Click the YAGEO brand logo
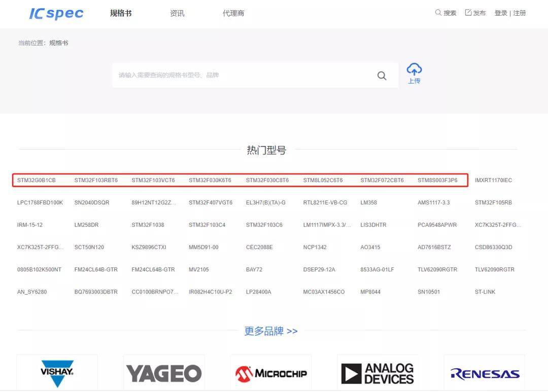Image resolution: width=548 pixels, height=392 pixels. [163, 373]
